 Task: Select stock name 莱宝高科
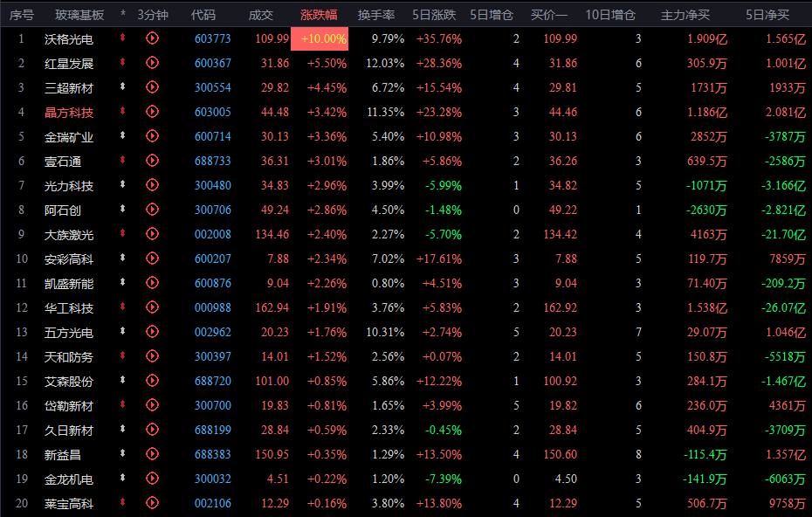[69, 504]
